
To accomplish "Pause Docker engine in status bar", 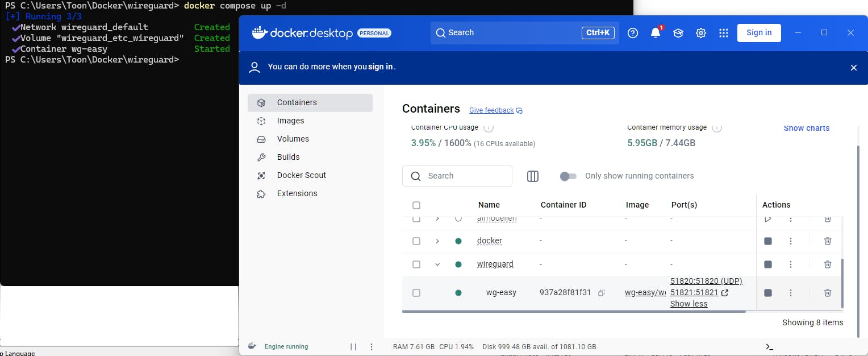I will 353,347.
